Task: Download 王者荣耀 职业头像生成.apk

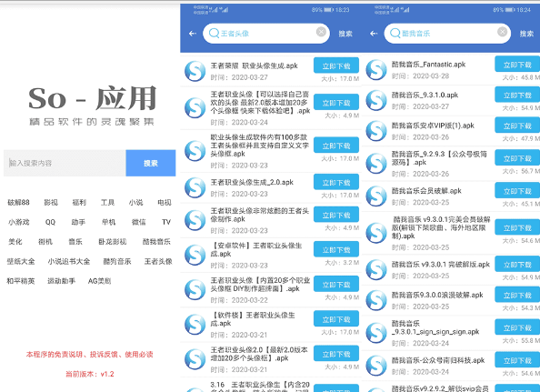Action: 336,65
